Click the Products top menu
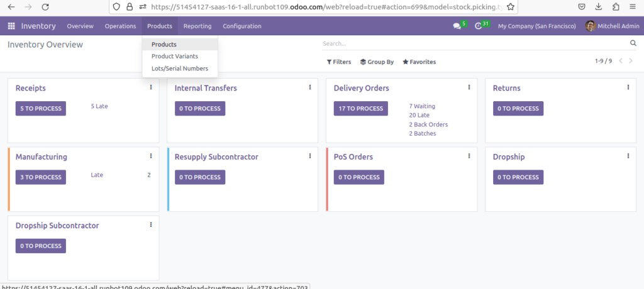The image size is (644, 289). pos(160,26)
